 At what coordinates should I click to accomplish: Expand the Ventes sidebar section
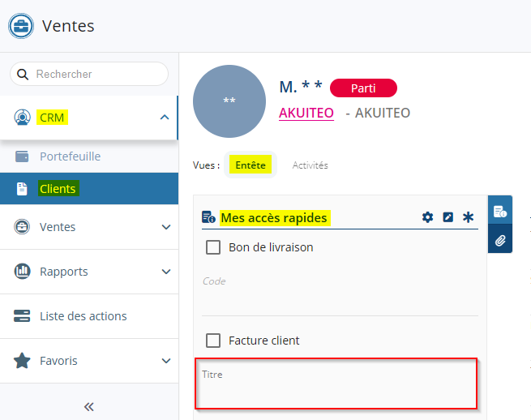click(166, 227)
